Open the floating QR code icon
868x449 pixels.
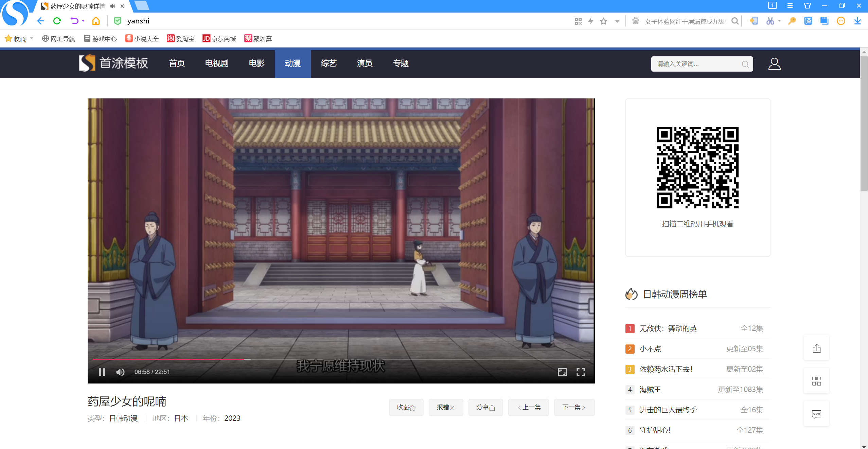coord(816,381)
